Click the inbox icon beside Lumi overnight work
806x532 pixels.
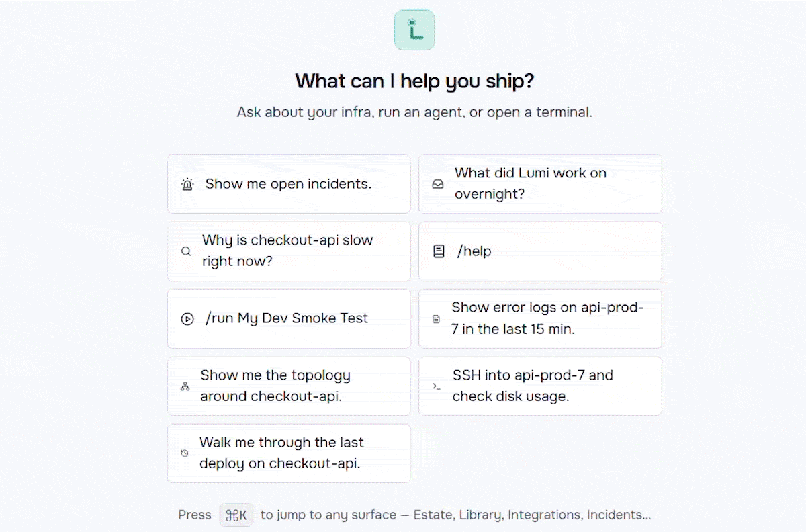tap(438, 184)
